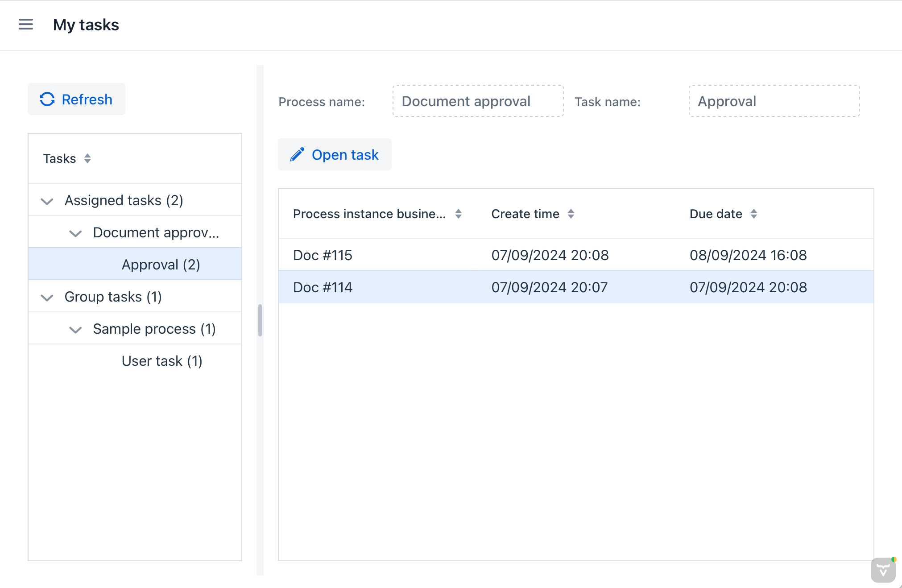
Task: Collapse the Group tasks node
Action: pos(47,297)
